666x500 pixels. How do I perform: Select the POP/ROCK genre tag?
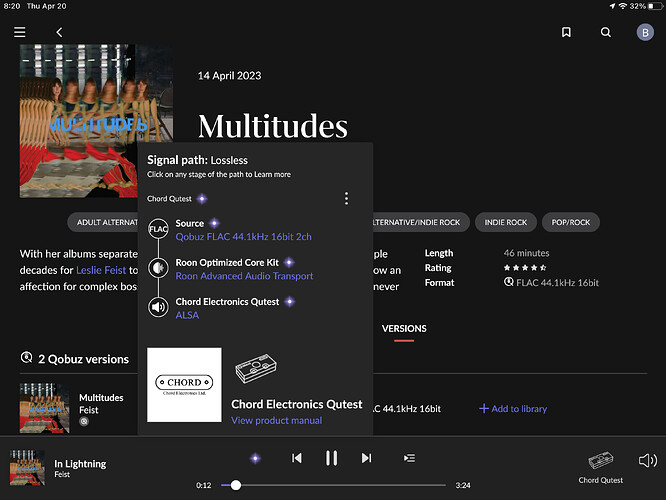click(570, 222)
